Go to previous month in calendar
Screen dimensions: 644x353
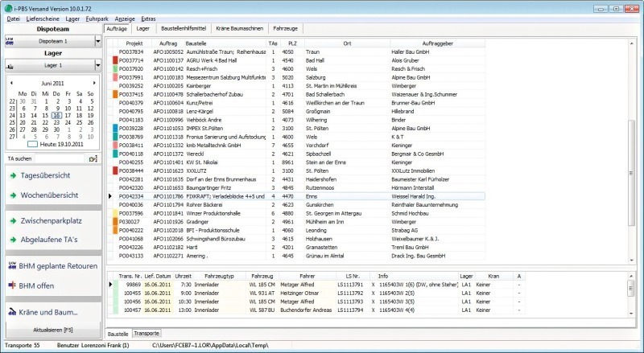11,83
